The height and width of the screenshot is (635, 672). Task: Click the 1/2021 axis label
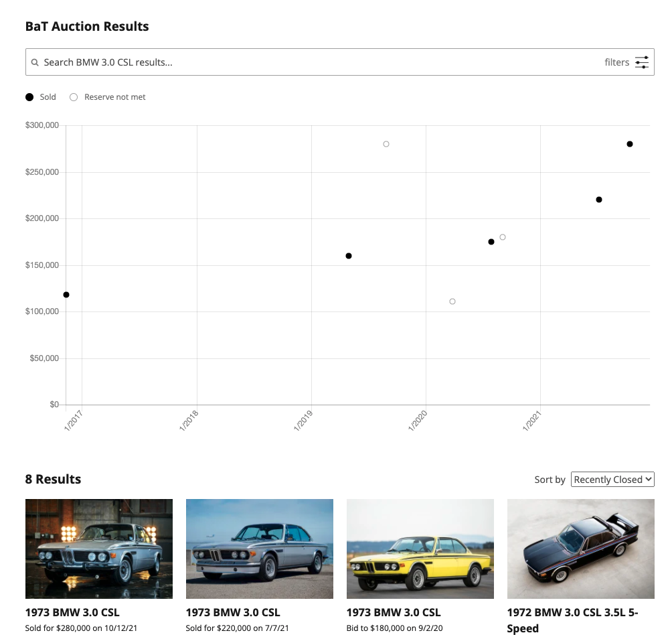(532, 421)
